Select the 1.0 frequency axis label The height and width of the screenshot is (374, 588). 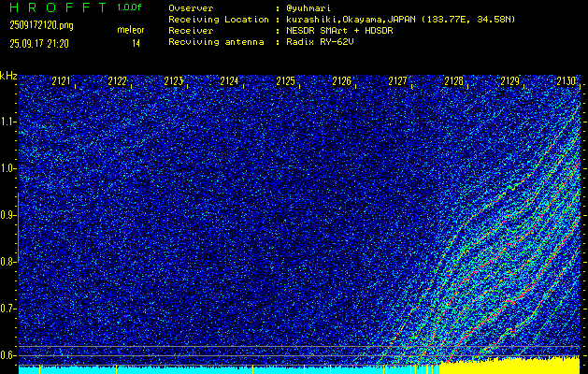(7, 169)
